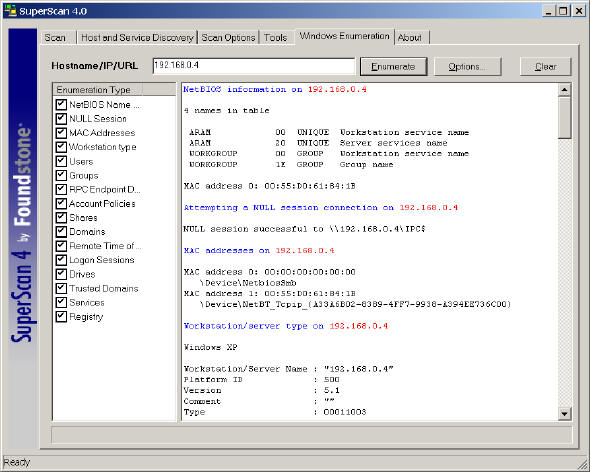
Task: Select the Windows Enumeration tab
Action: (344, 36)
